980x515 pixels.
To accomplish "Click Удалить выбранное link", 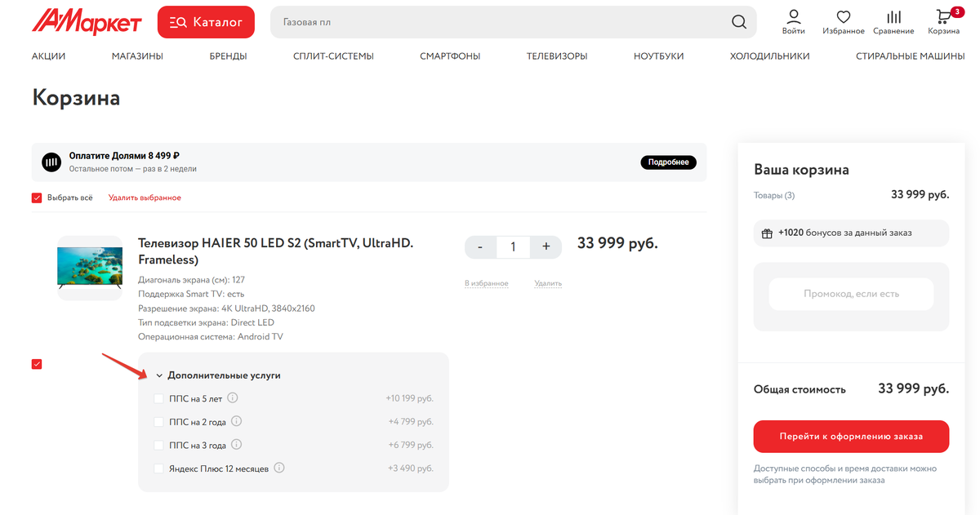I will tap(145, 198).
